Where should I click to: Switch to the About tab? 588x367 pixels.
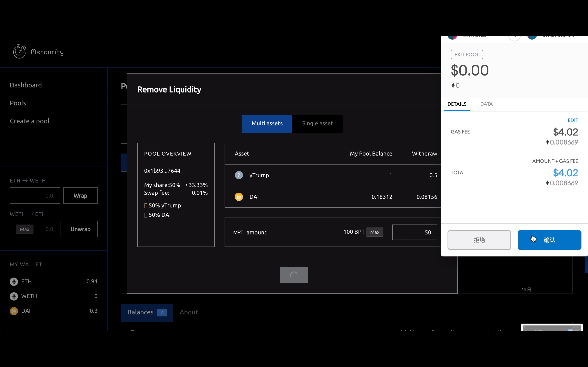[x=189, y=312]
